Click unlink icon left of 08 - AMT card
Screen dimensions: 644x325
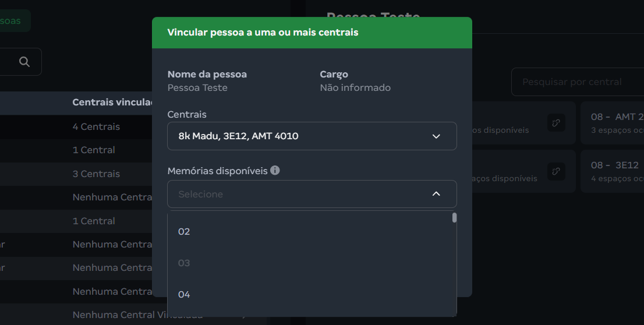(x=556, y=122)
